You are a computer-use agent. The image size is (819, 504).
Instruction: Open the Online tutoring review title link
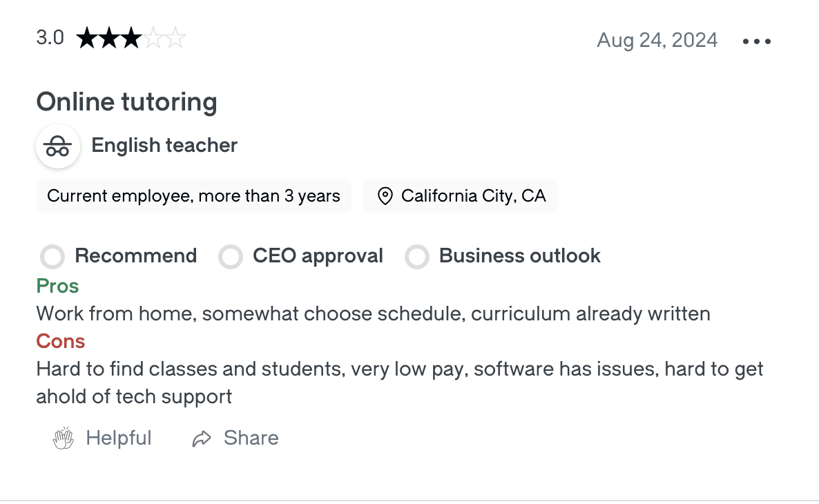pyautogui.click(x=127, y=101)
